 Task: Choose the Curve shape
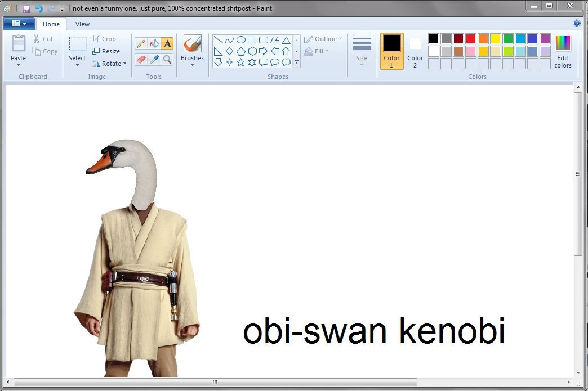[229, 40]
